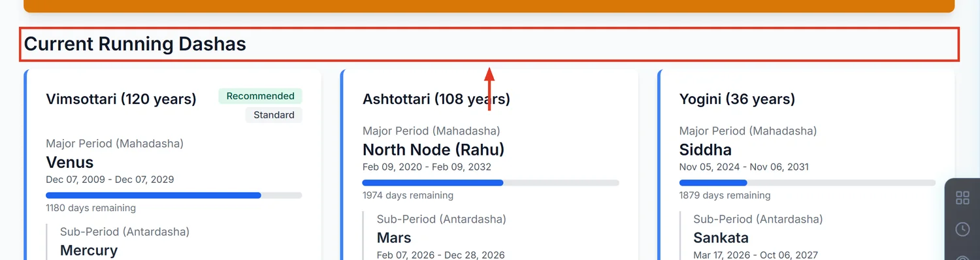Click the 1180 days remaining text
This screenshot has height=260, width=980.
(91, 208)
